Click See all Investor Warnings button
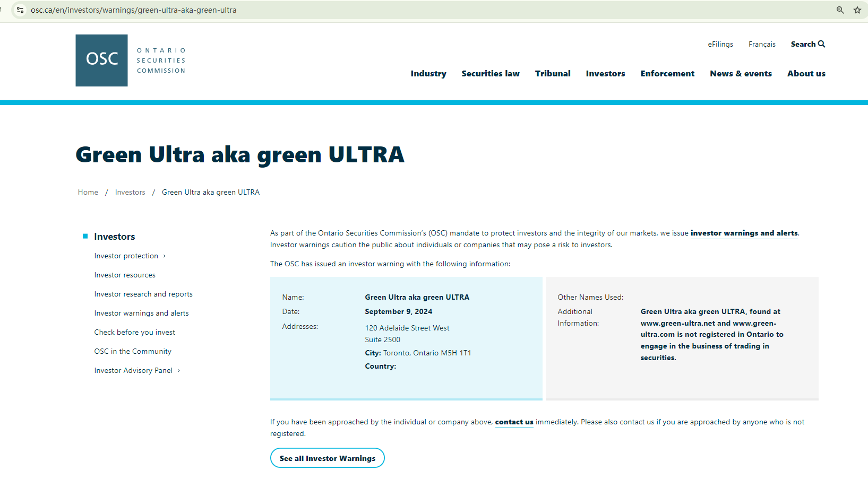This screenshot has width=868, height=479. pos(327,458)
